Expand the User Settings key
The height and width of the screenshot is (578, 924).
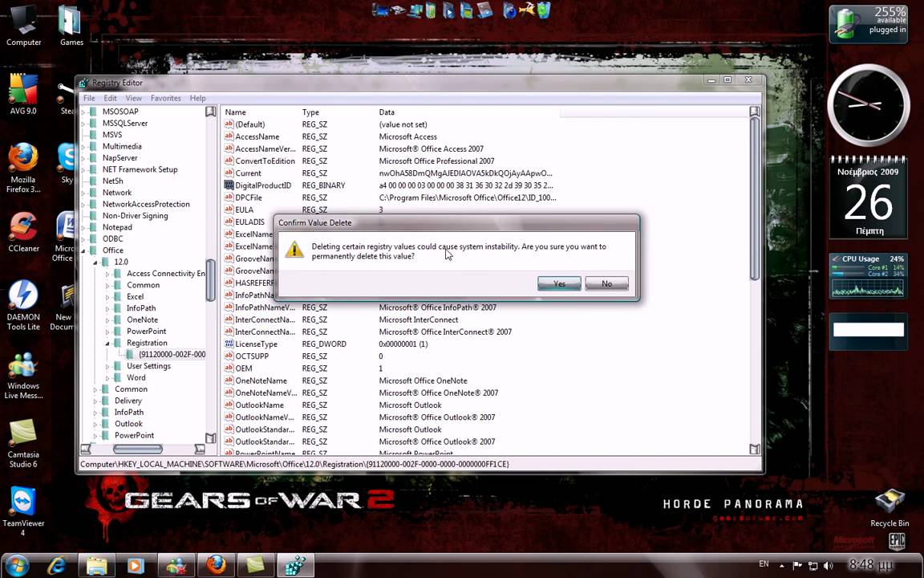point(107,366)
